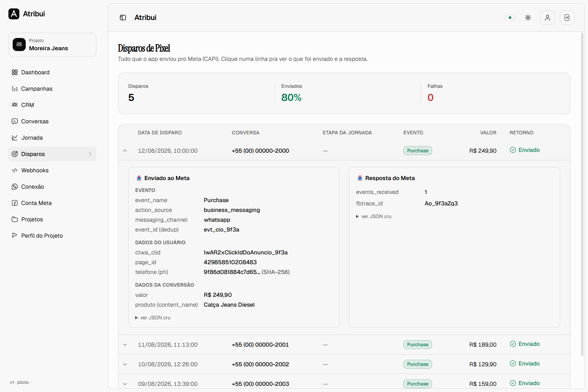This screenshot has width=588, height=392.
Task: Open Conta Meta settings
Action: point(52,203)
